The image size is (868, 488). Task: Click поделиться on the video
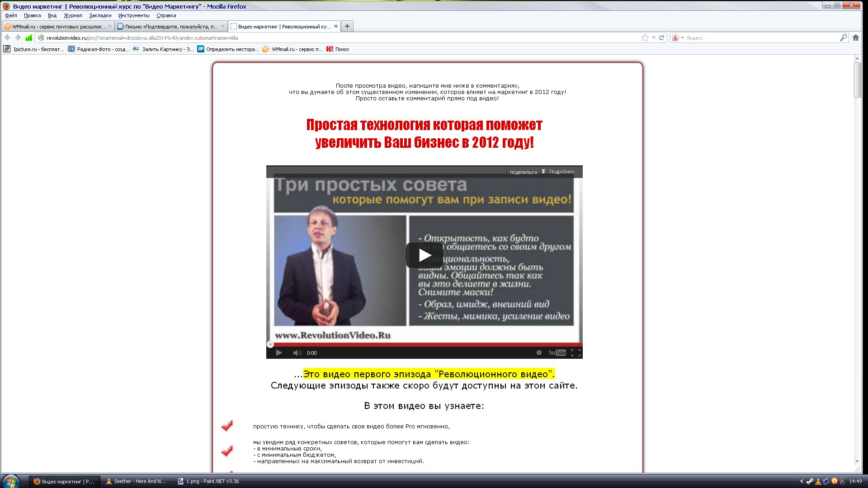[x=523, y=172]
